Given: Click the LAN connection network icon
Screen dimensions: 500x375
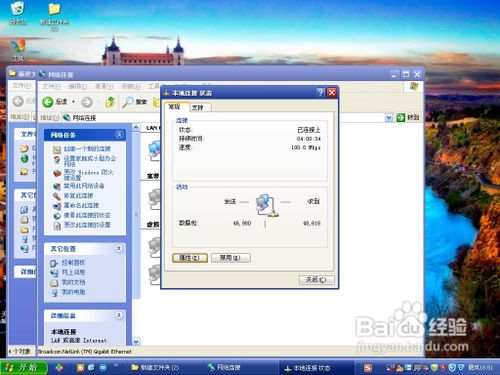Looking at the screenshot, I should (154, 151).
